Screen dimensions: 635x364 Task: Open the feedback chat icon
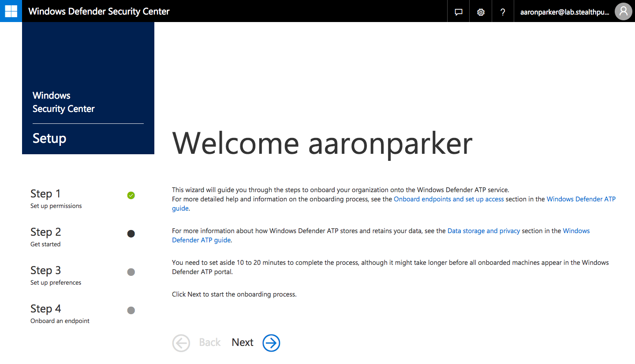click(x=459, y=12)
